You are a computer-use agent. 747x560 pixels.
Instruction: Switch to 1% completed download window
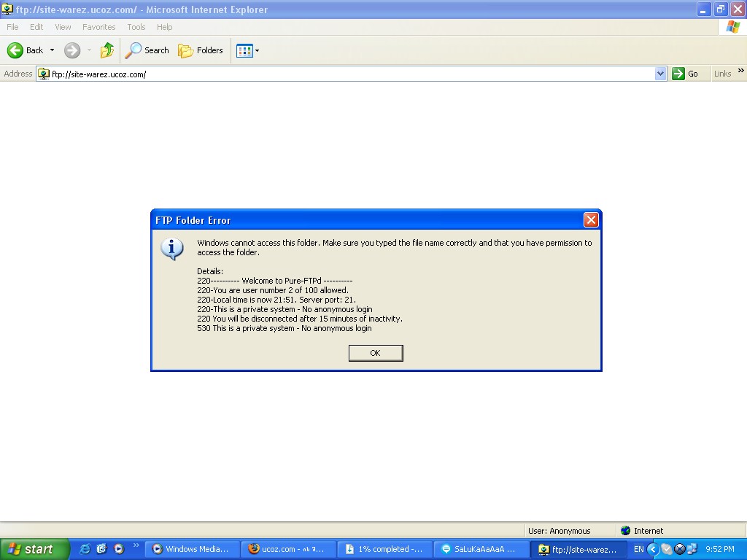[x=384, y=549]
